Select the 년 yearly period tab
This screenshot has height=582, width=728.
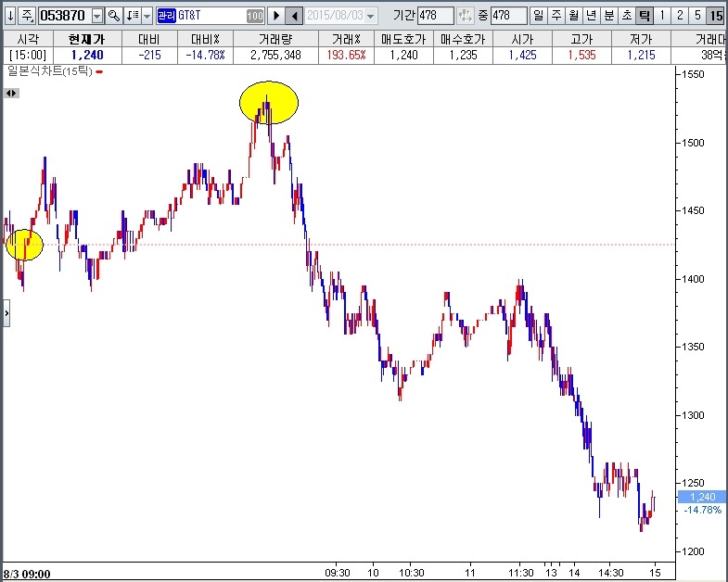pyautogui.click(x=591, y=16)
